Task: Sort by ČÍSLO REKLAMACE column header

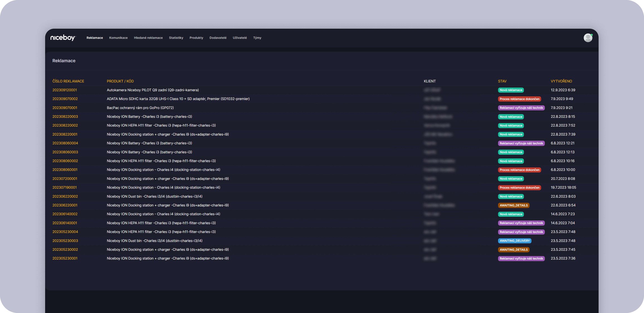Action: (x=68, y=81)
